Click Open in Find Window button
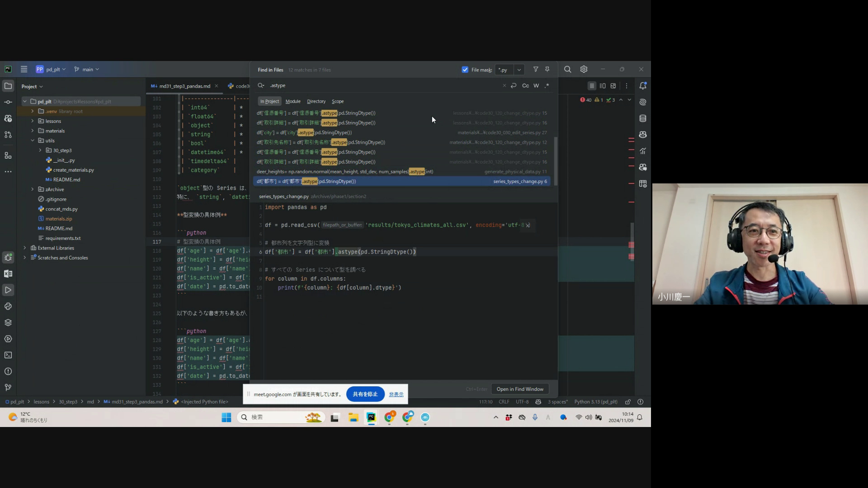 click(x=520, y=389)
